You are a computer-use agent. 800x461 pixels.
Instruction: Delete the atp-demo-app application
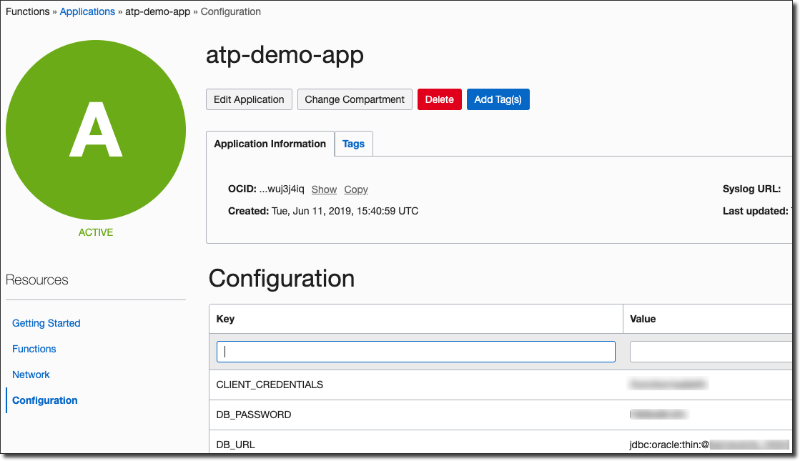(x=439, y=99)
